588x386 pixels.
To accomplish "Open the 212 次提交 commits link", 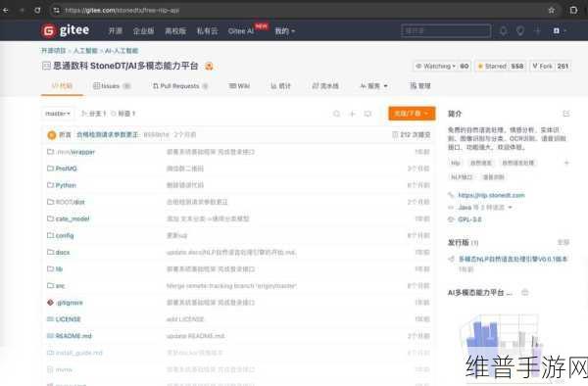I will 412,134.
